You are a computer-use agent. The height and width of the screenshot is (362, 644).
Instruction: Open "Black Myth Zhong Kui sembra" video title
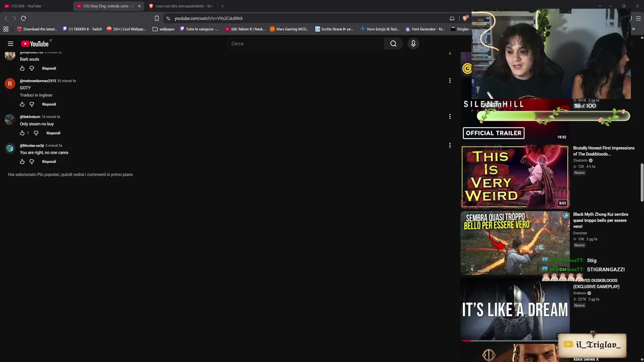[600, 220]
